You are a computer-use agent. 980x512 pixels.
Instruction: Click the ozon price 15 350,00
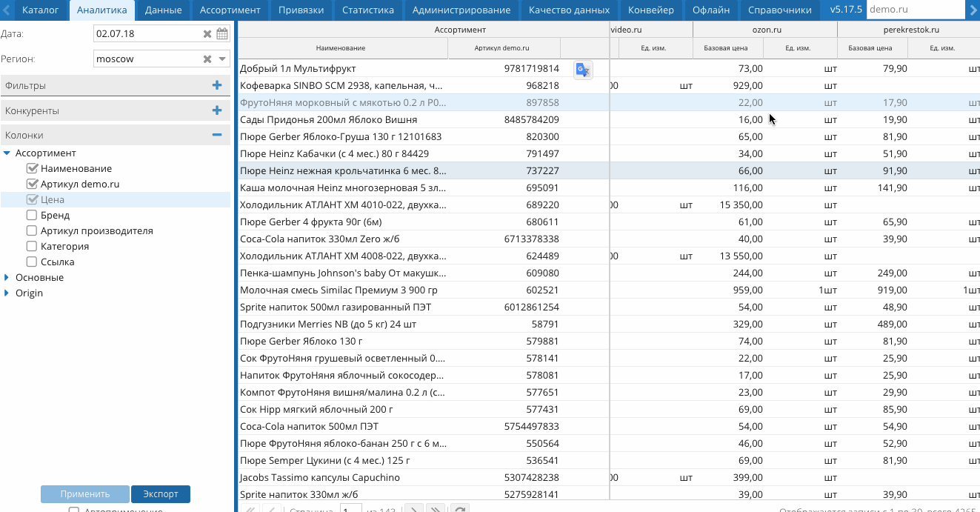pyautogui.click(x=741, y=205)
